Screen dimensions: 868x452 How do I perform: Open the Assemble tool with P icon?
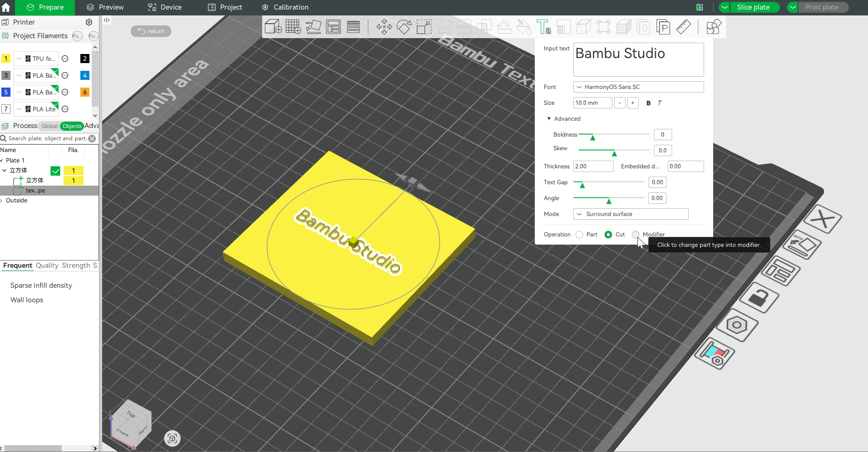[663, 27]
